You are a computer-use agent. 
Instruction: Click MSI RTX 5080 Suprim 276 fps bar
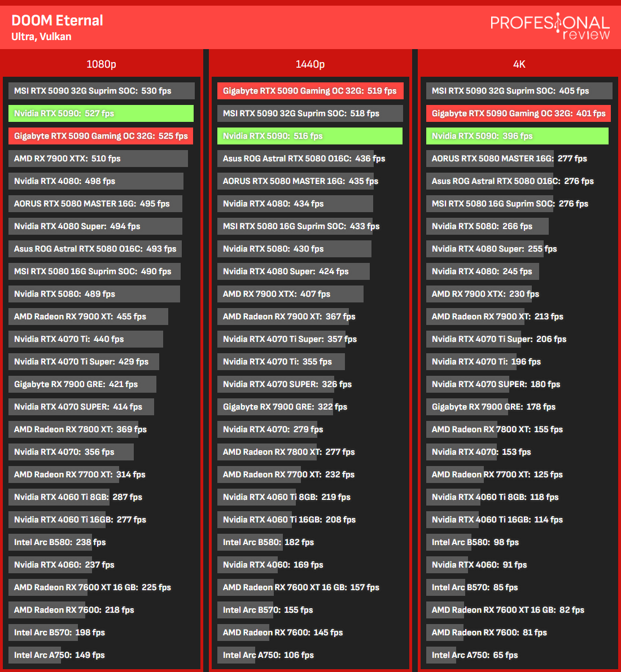pyautogui.click(x=490, y=204)
